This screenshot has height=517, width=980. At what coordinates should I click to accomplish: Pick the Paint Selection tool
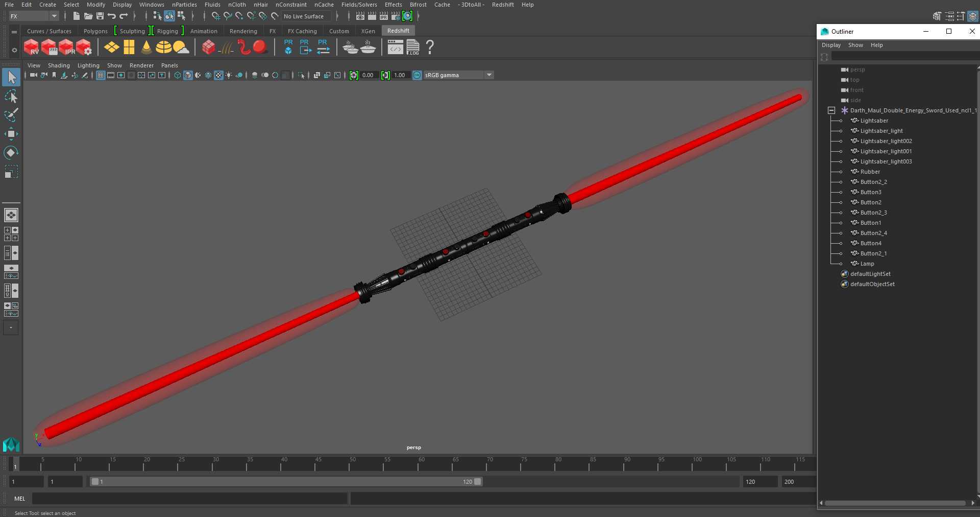(11, 115)
